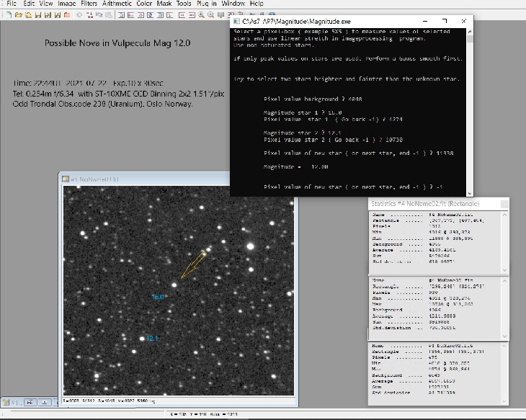
Task: Open the Plug in menu
Action: click(206, 4)
